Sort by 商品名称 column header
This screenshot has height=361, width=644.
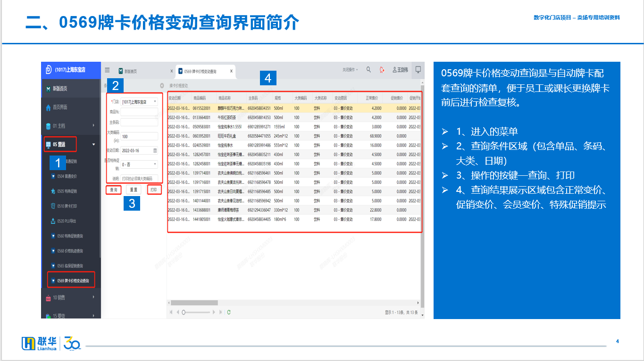click(231, 98)
